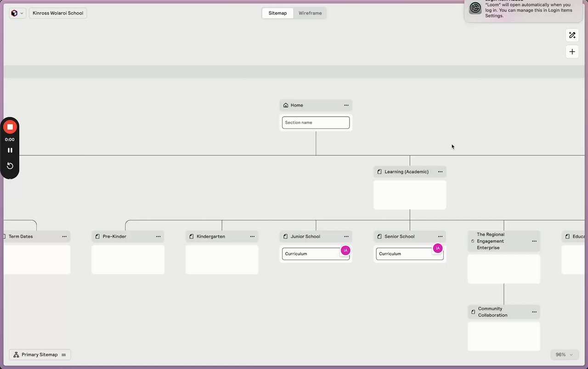This screenshot has width=588, height=369.
Task: Click the Primary Sitemap selector
Action: click(40, 355)
